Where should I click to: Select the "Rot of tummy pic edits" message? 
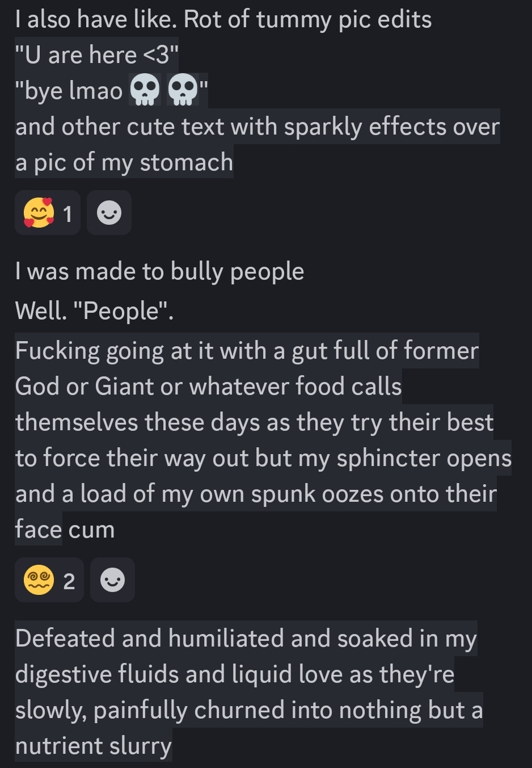coord(223,20)
